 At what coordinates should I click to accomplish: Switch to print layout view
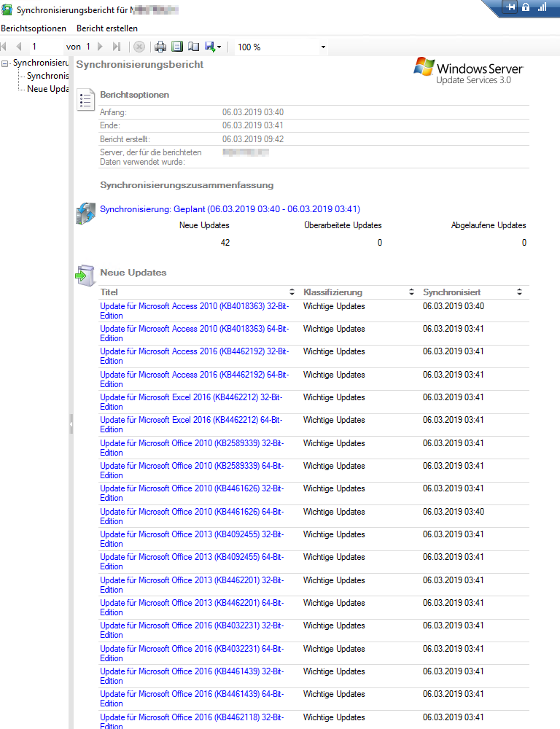pos(176,47)
